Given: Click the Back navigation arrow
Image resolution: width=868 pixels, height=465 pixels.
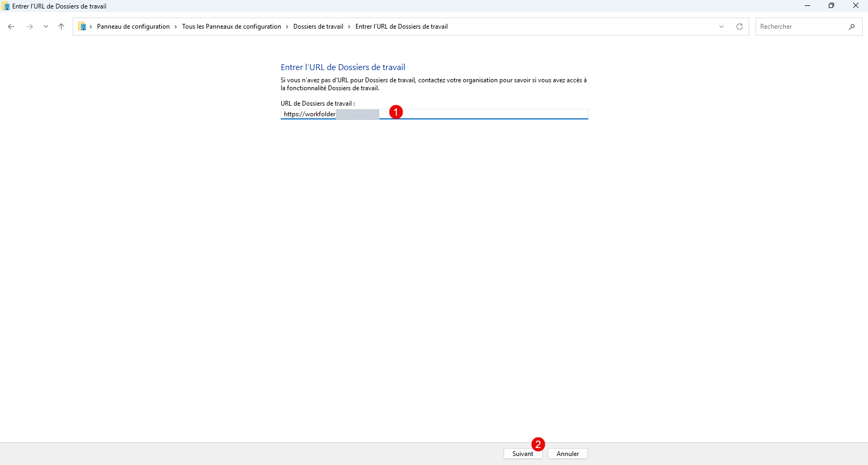Looking at the screenshot, I should click(x=11, y=27).
